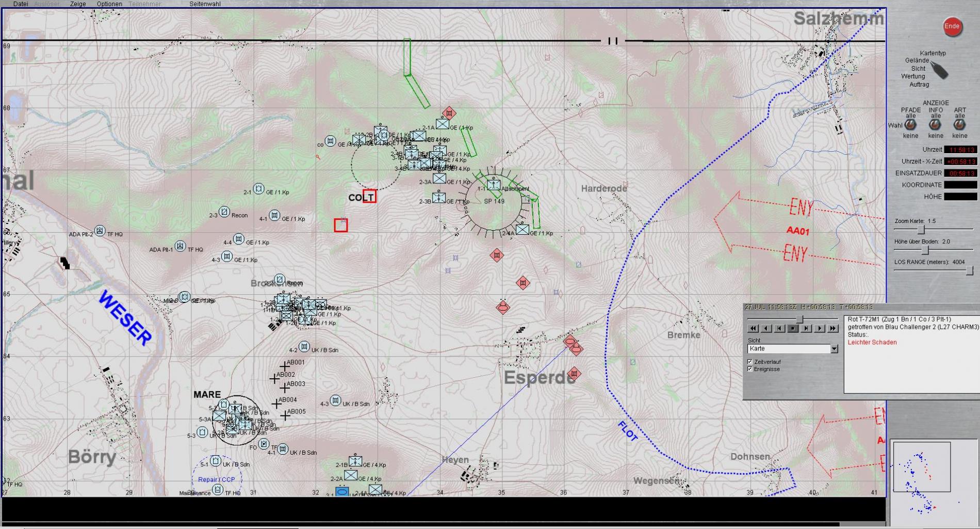Click the red Ende button
Image resolution: width=980 pixels, height=529 pixels.
click(x=952, y=26)
